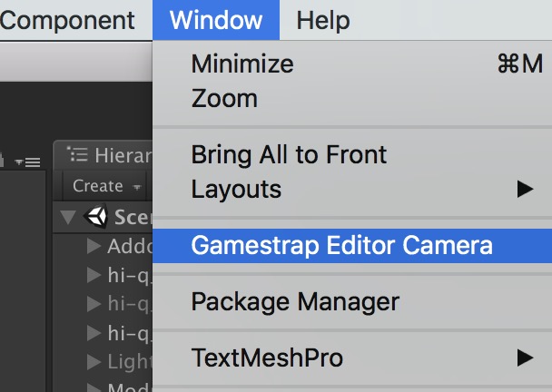Select the Zoom menu item
The width and height of the screenshot is (552, 392).
[352, 99]
